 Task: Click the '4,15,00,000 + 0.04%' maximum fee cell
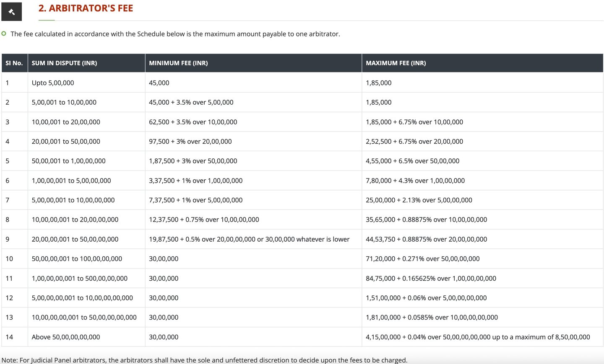(482, 337)
